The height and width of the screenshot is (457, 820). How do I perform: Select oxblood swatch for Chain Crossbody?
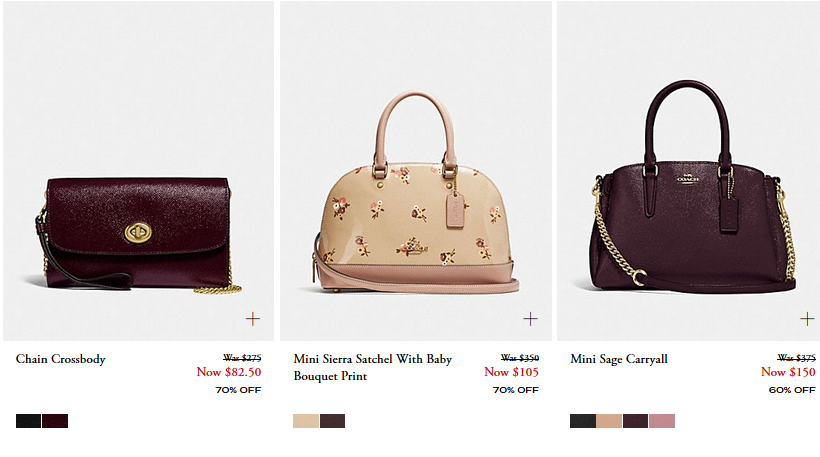point(55,421)
